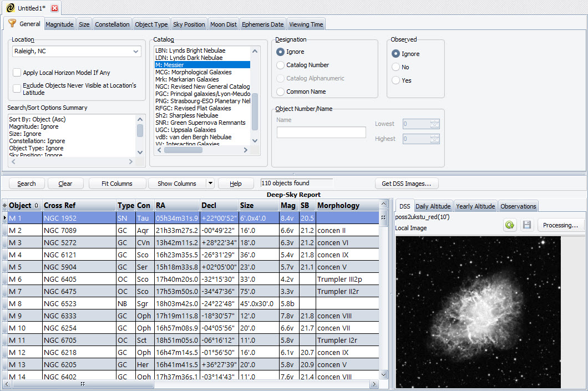Expand the Show Columns dropdown arrow

coord(210,184)
